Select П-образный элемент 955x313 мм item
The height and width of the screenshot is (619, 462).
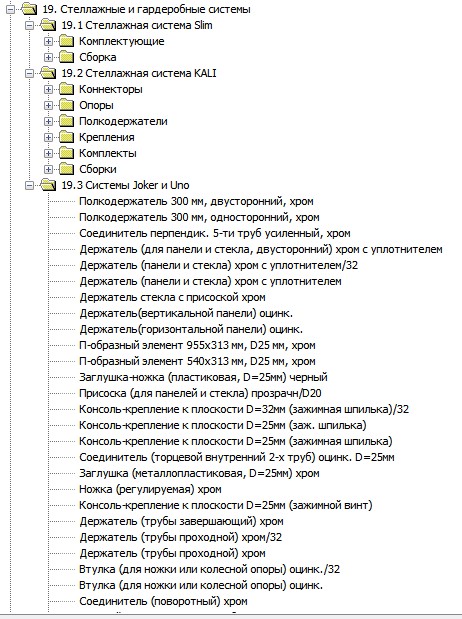point(197,345)
